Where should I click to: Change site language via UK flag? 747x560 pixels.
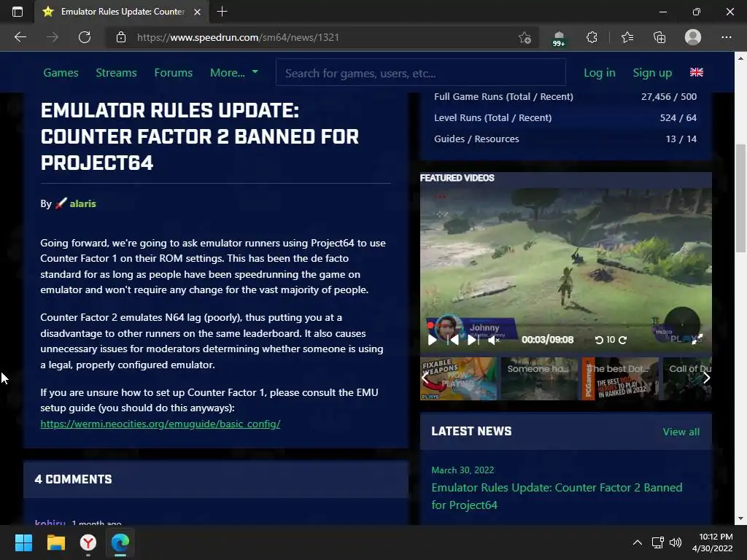697,72
